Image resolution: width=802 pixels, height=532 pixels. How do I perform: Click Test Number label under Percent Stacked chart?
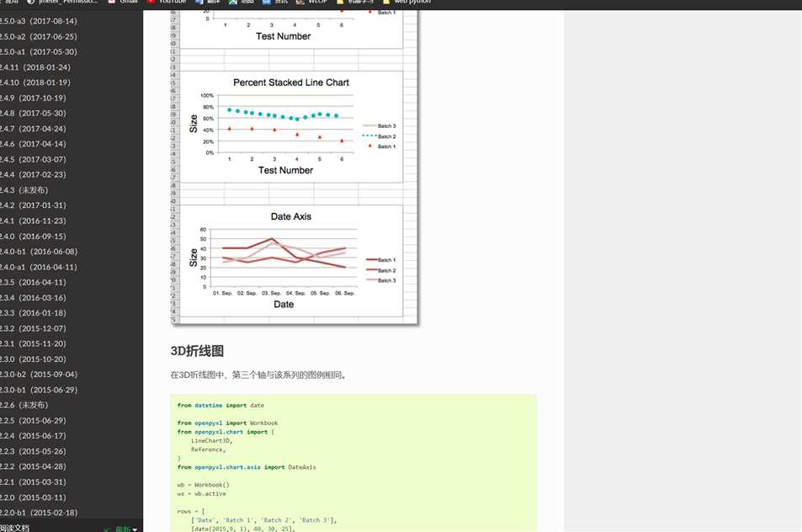[285, 170]
